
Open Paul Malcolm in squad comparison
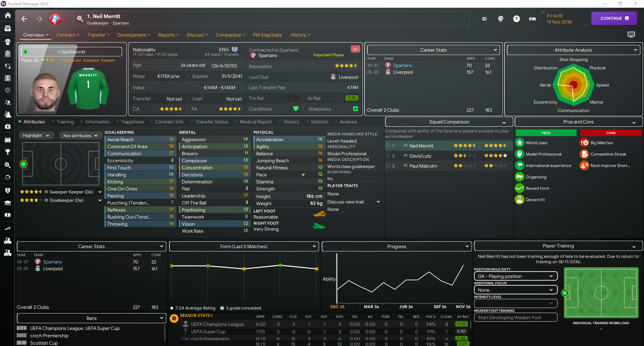[x=423, y=166]
